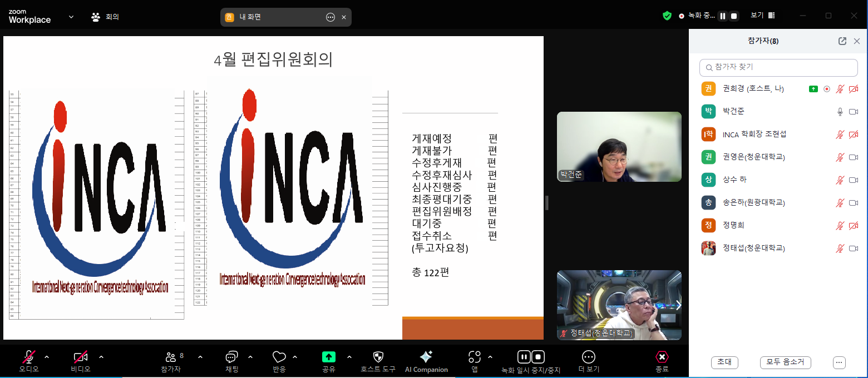Toggle 송은하(원광대학교) microphone icon

click(x=840, y=203)
